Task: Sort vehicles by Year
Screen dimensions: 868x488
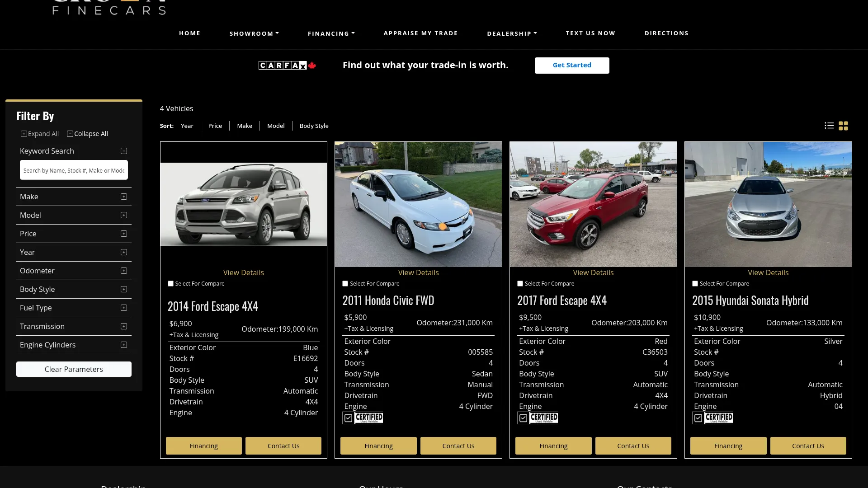Action: (187, 126)
